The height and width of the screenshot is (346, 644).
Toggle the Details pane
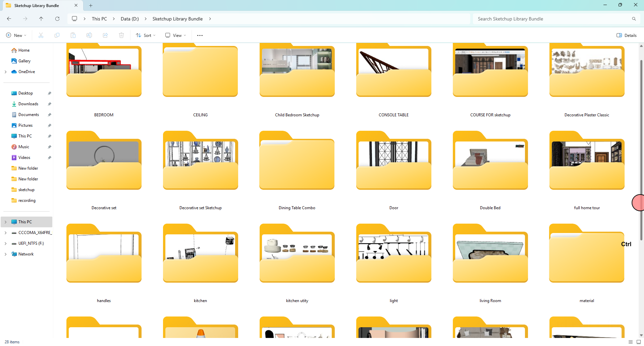(x=627, y=35)
